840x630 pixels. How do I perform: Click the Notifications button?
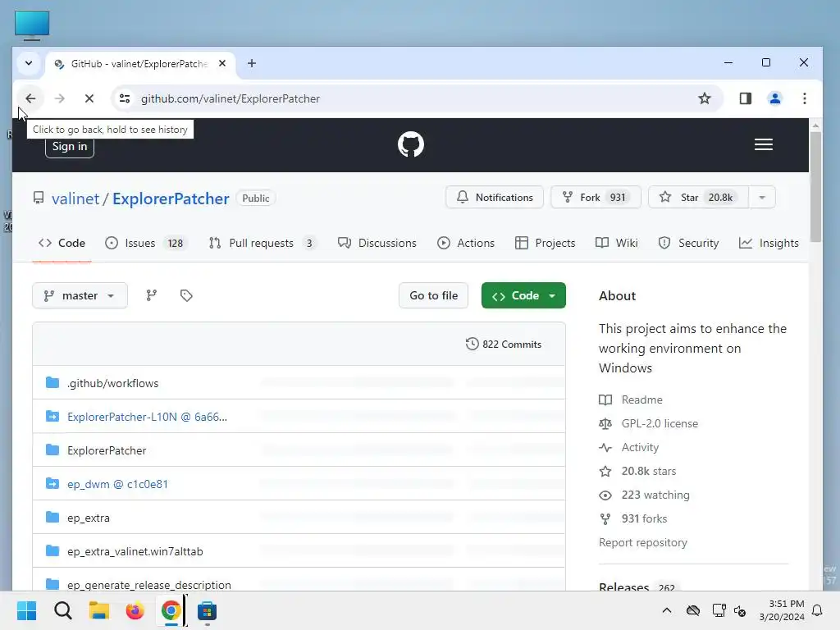tap(495, 197)
